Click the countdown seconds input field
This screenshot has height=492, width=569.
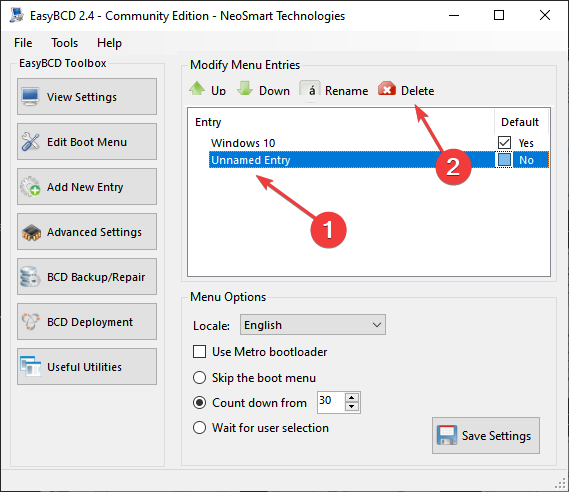click(x=331, y=402)
